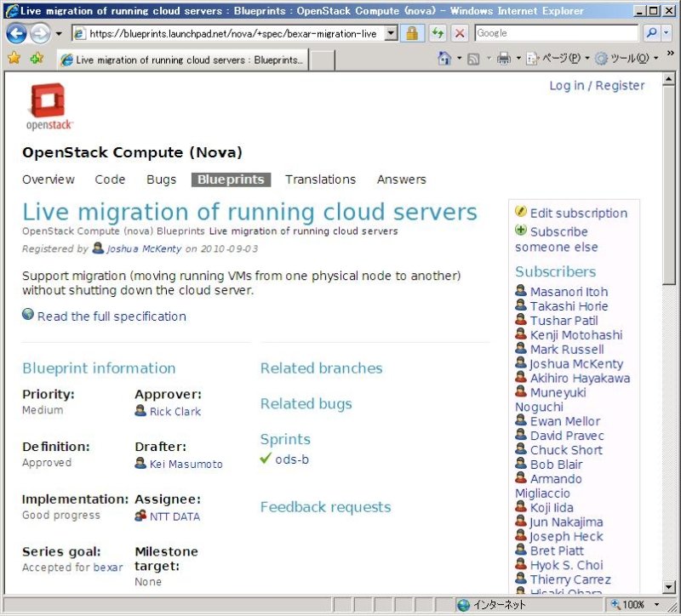
Task: Click person icon beside Mark Russell
Action: click(x=521, y=348)
